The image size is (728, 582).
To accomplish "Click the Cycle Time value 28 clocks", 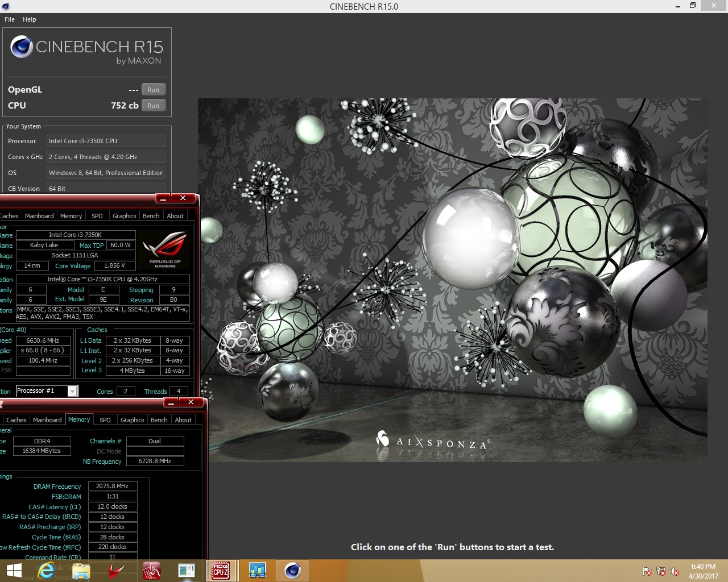I will pyautogui.click(x=112, y=538).
